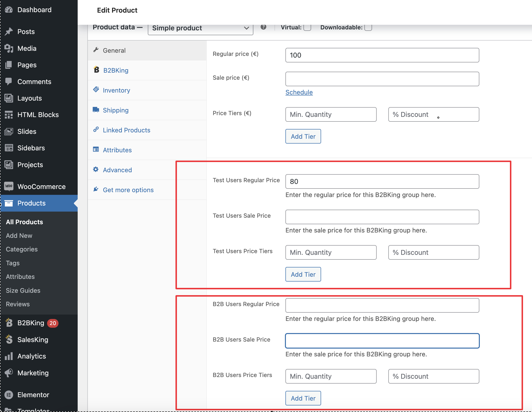Click Add Tier under Price Tiers (€)
Image resolution: width=532 pixels, height=412 pixels.
tap(303, 136)
